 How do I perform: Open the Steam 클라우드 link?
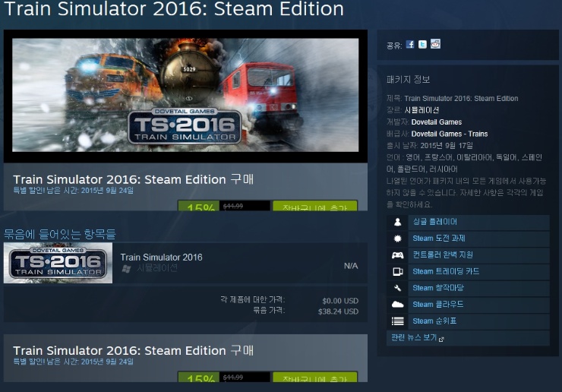tap(438, 305)
